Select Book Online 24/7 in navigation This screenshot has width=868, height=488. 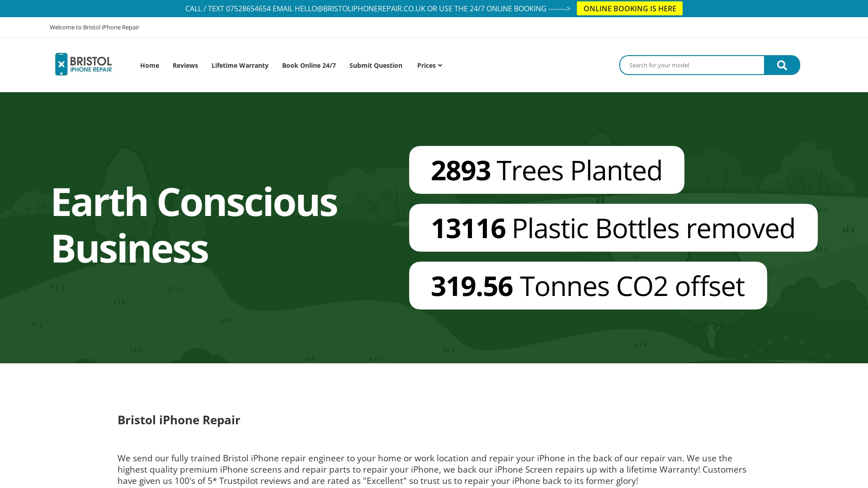(309, 66)
